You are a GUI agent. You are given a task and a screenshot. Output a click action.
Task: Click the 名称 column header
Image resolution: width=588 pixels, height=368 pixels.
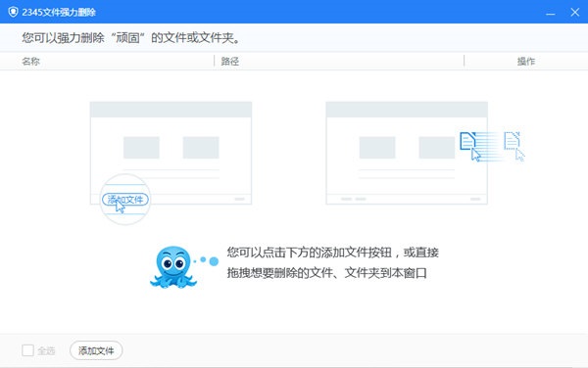tap(30, 61)
